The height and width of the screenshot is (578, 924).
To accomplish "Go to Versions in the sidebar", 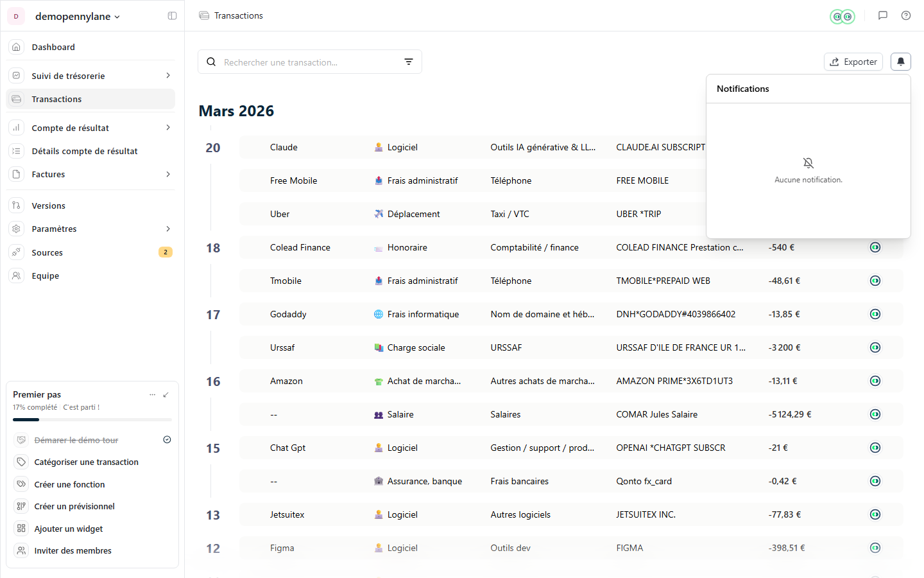I will (x=90, y=206).
